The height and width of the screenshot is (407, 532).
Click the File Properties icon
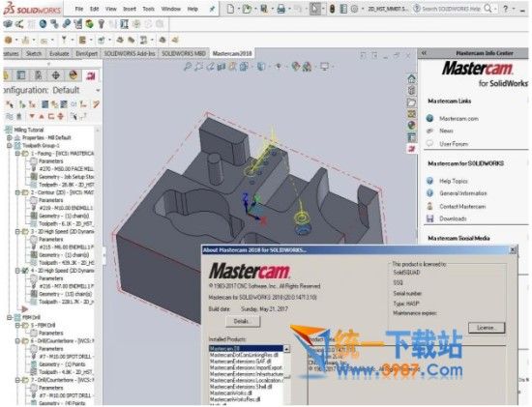click(343, 9)
